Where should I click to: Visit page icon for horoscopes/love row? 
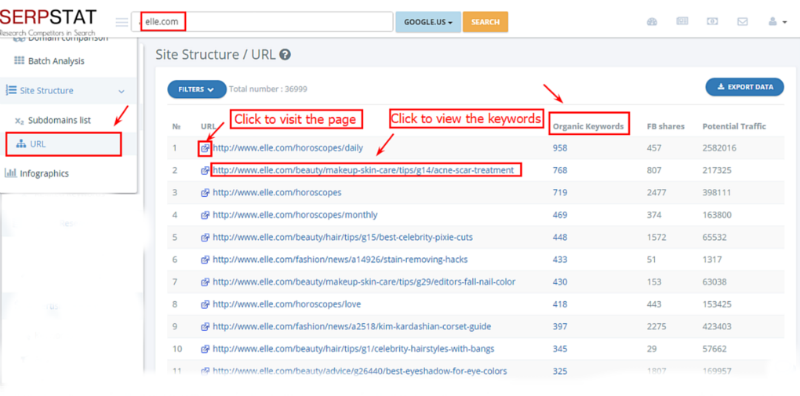click(x=205, y=304)
